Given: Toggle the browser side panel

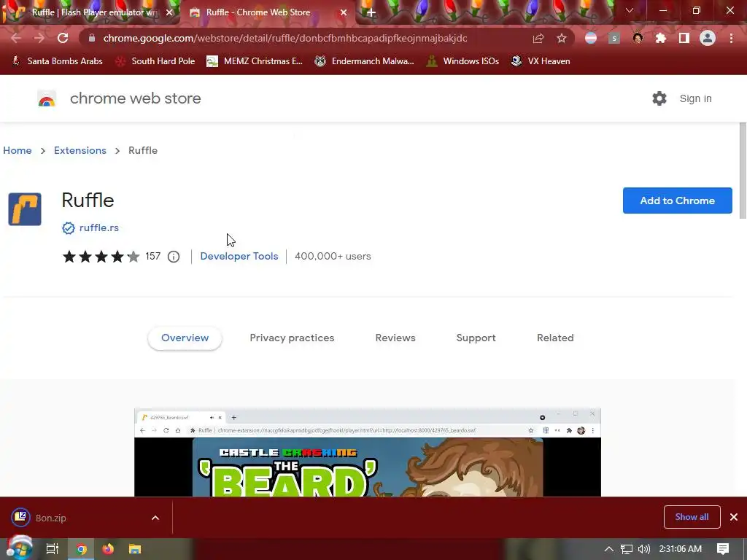Looking at the screenshot, I should [x=684, y=38].
